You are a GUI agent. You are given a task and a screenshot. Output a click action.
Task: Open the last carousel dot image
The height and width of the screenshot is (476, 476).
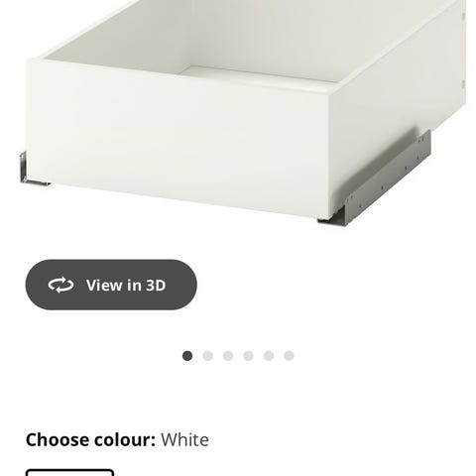click(x=289, y=356)
